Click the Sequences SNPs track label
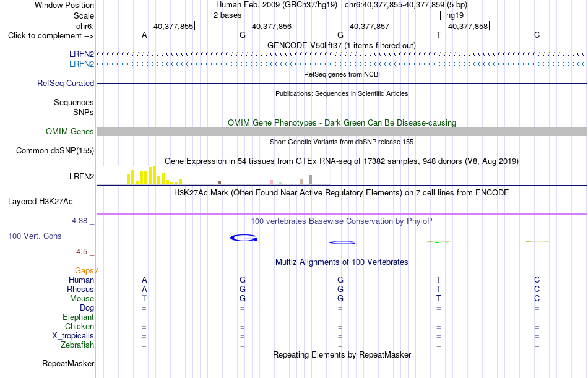 [74, 107]
